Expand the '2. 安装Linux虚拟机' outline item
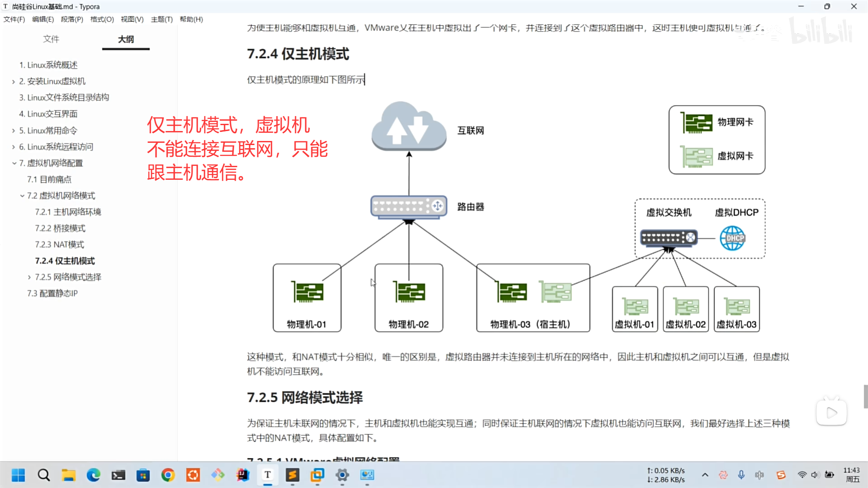Image resolution: width=868 pixels, height=488 pixels. pyautogui.click(x=14, y=82)
